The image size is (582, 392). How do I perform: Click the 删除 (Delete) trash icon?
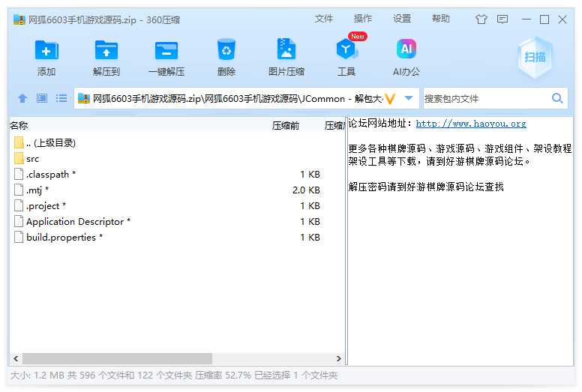point(226,49)
